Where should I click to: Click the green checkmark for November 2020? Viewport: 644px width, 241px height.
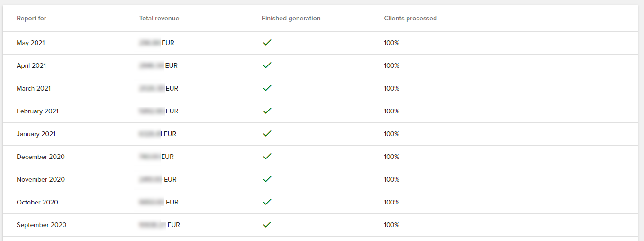(267, 179)
